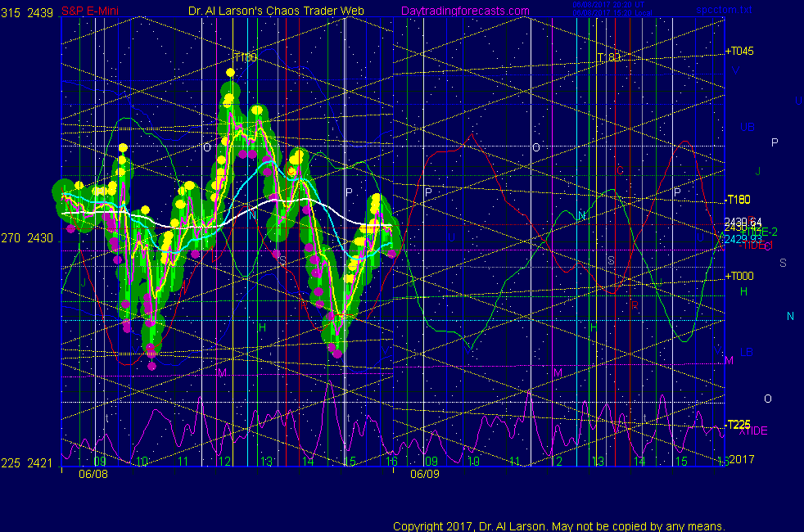The height and width of the screenshot is (532, 804).
Task: Click the cyan "2429.93" price value
Action: tap(743, 239)
